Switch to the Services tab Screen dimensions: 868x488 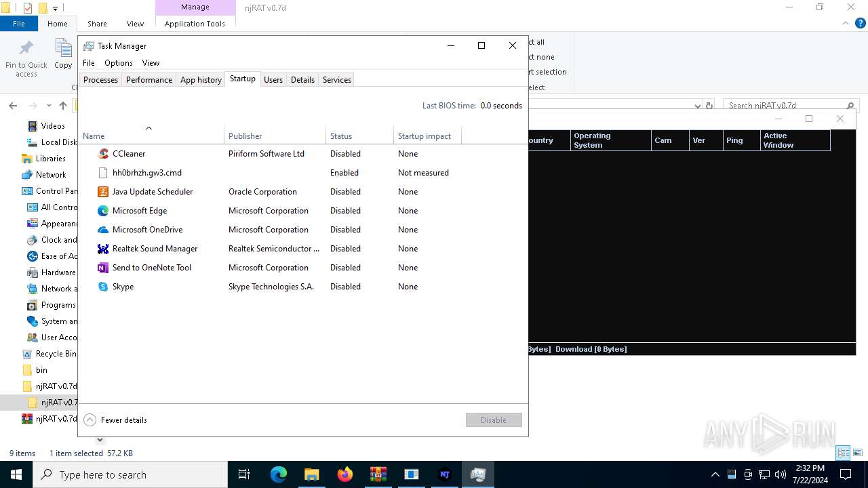tap(337, 79)
